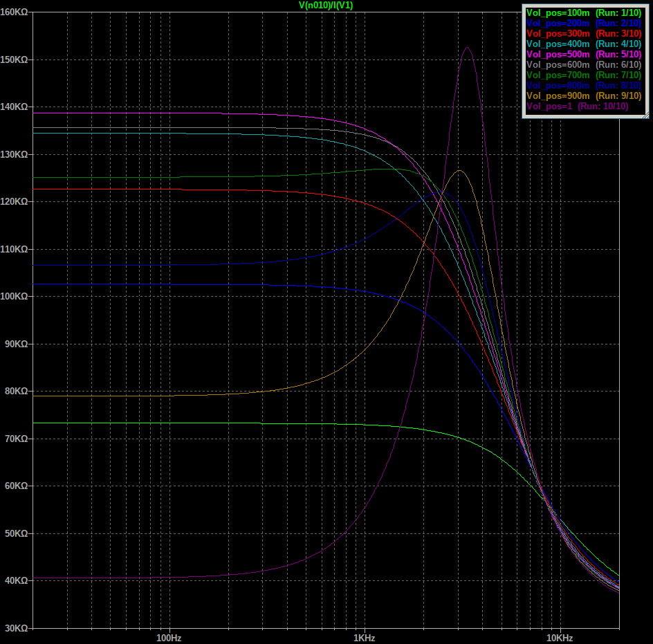653x644 pixels.
Task: Click the V(n010)/I(V1) trace label
Action: point(326,6)
